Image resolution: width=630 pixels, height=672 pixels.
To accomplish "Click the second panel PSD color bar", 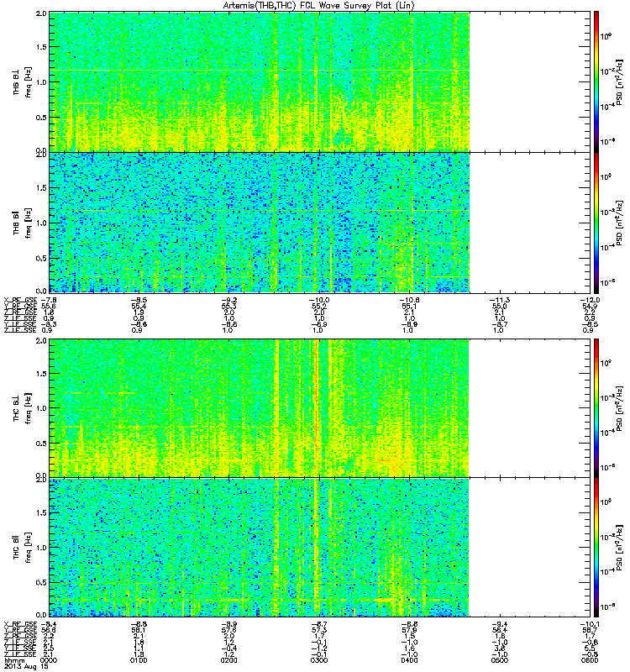I will [x=596, y=223].
